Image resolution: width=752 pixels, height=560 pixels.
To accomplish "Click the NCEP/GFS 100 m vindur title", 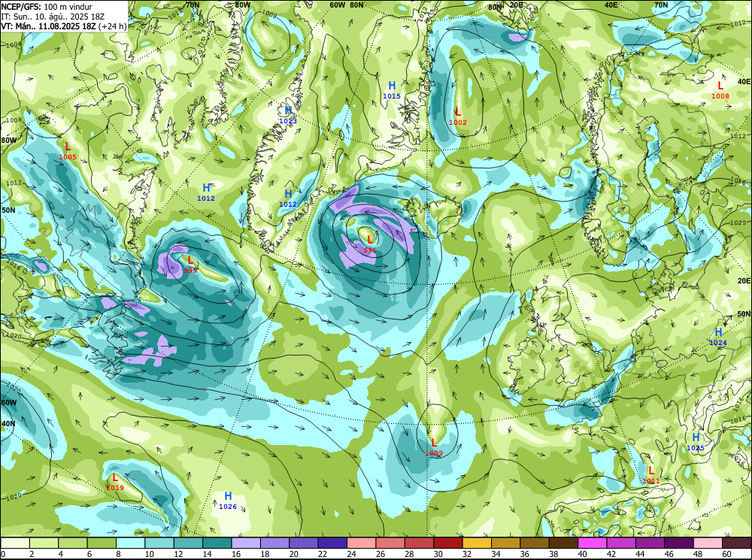I will coord(47,7).
